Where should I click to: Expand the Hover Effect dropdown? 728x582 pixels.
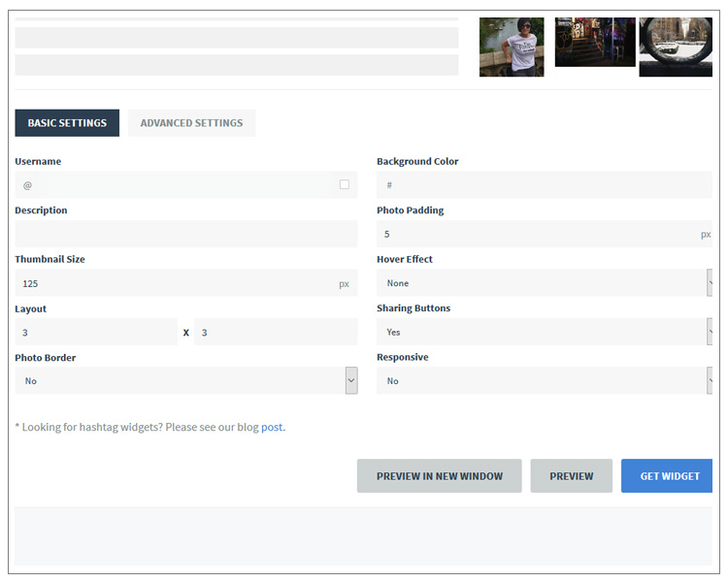(545, 282)
